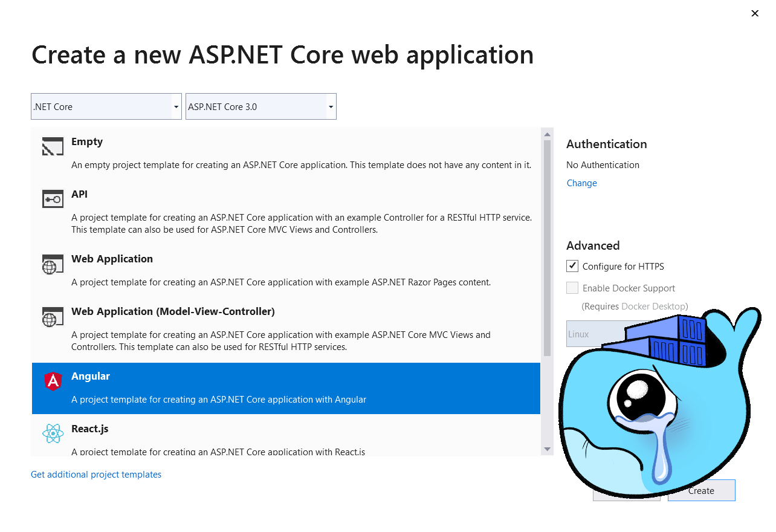Image resolution: width=776 pixels, height=532 pixels.
Task: Click the React.js atom icon
Action: click(53, 433)
